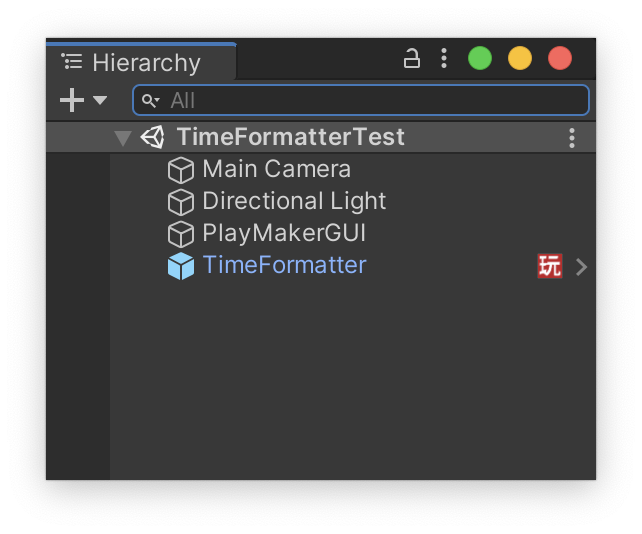Toggle the Hierarchy panel lock icon
642x534 pixels.
[x=411, y=58]
